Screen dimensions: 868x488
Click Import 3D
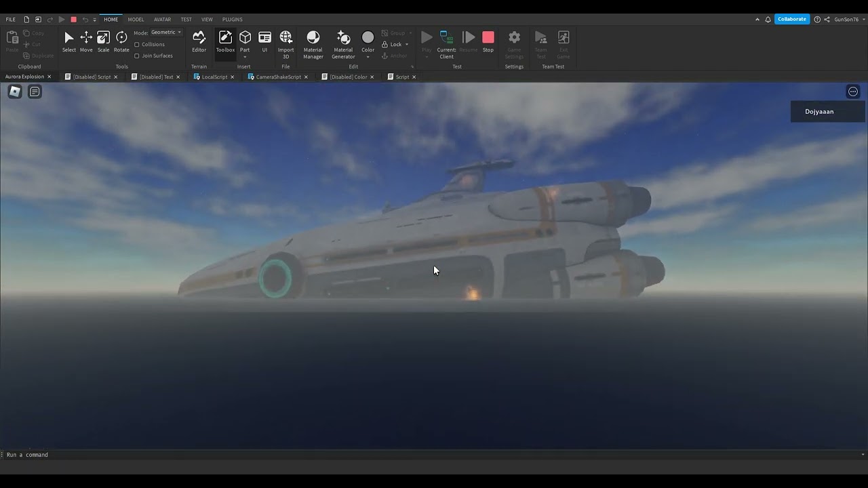(x=286, y=44)
